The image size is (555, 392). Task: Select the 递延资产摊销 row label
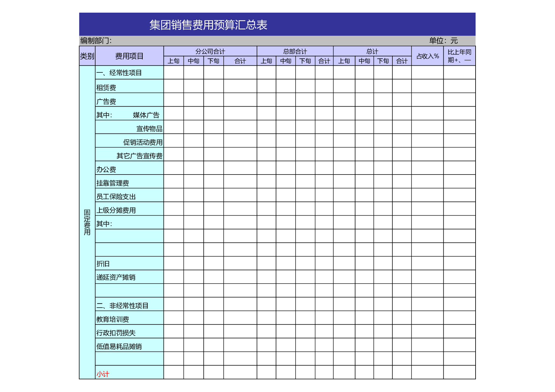coord(116,277)
